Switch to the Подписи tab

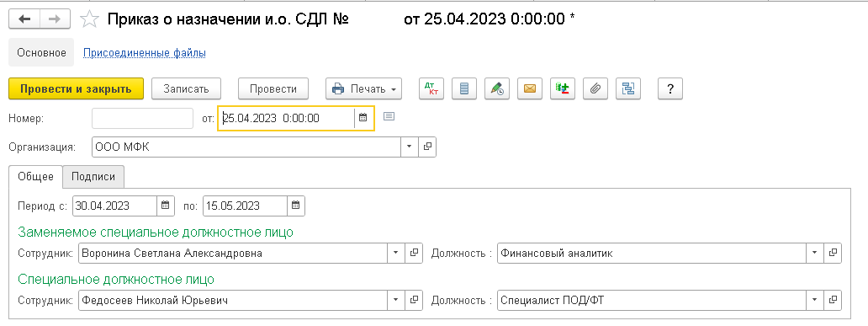[x=93, y=177]
